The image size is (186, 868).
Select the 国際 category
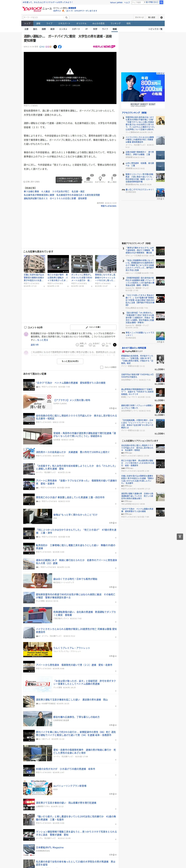point(44,29)
